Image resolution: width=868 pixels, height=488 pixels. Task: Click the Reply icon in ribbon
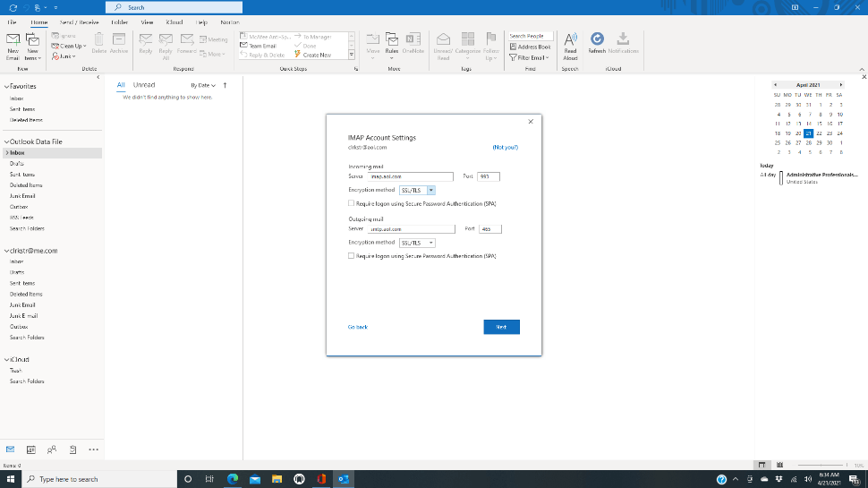(x=146, y=39)
